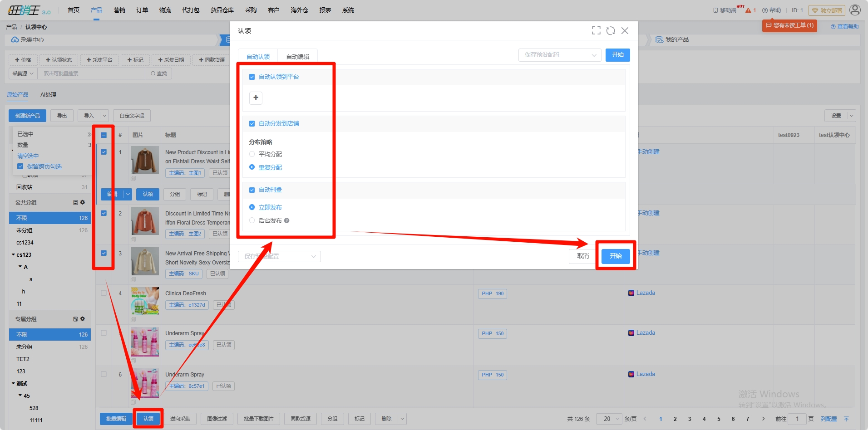Click the Clinica DeoFresh product thumbnail

pyautogui.click(x=145, y=301)
